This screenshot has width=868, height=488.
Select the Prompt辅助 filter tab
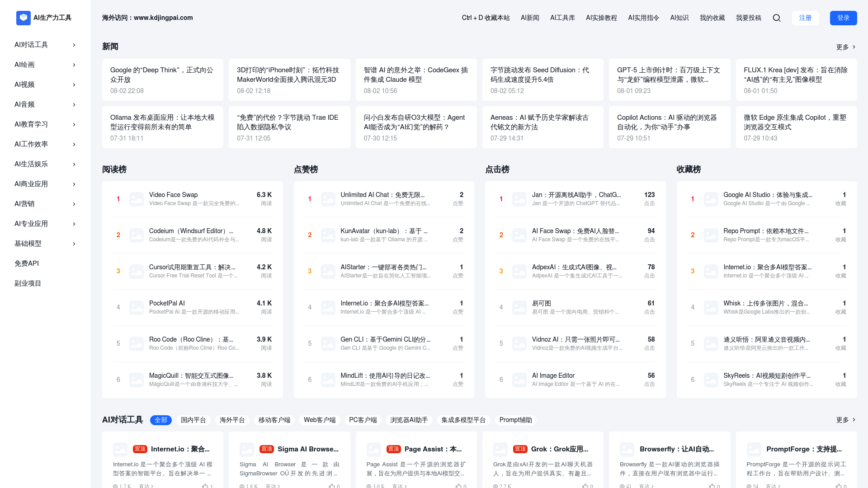click(516, 420)
